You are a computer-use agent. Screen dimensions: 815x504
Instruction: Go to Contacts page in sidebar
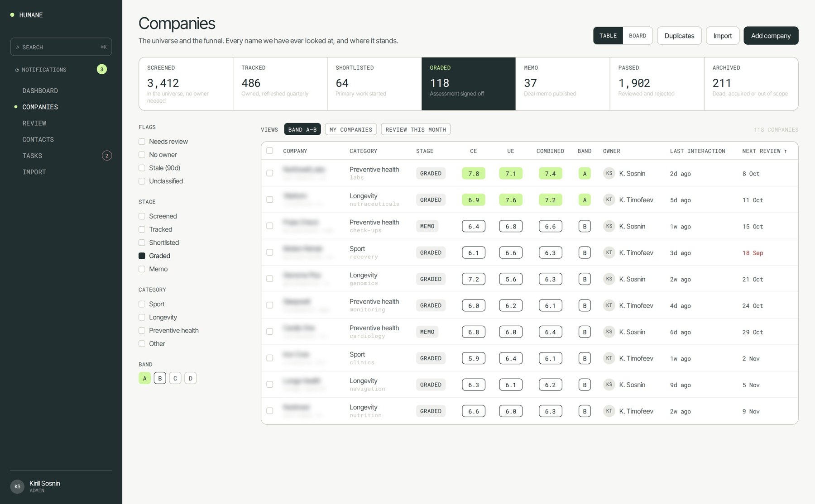point(38,140)
